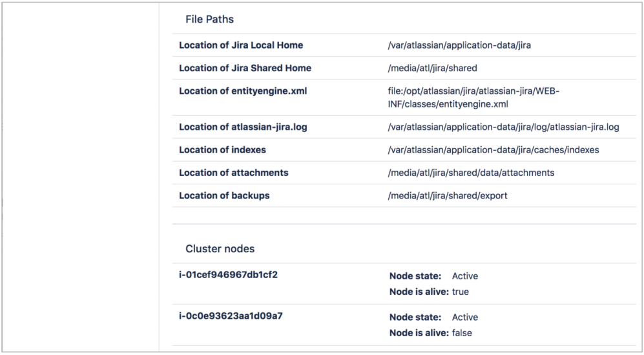Click the 'false' alive value
Viewport: 644px width, 355px height.
(x=462, y=333)
